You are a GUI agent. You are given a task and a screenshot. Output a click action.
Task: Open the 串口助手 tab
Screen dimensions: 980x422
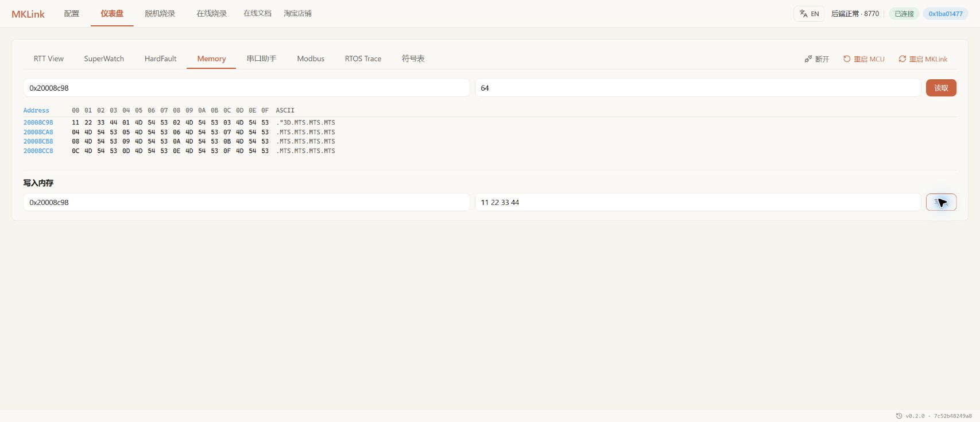click(261, 59)
